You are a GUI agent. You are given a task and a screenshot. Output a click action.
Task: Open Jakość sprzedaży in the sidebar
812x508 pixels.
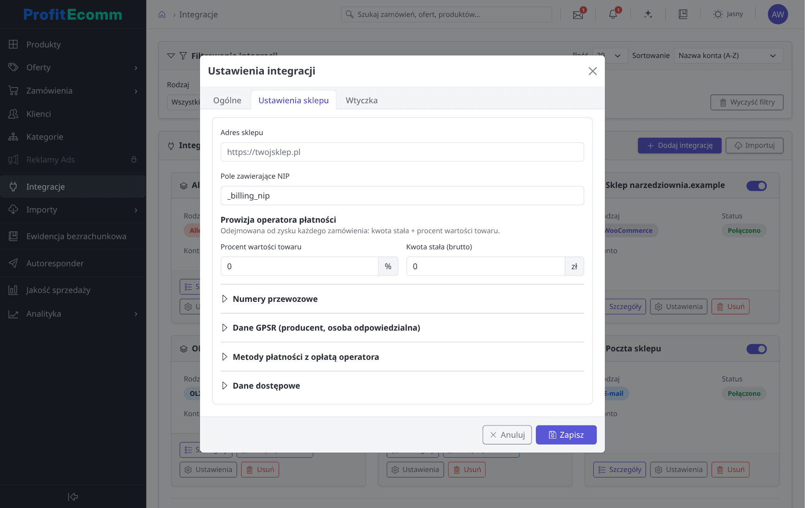pyautogui.click(x=73, y=290)
